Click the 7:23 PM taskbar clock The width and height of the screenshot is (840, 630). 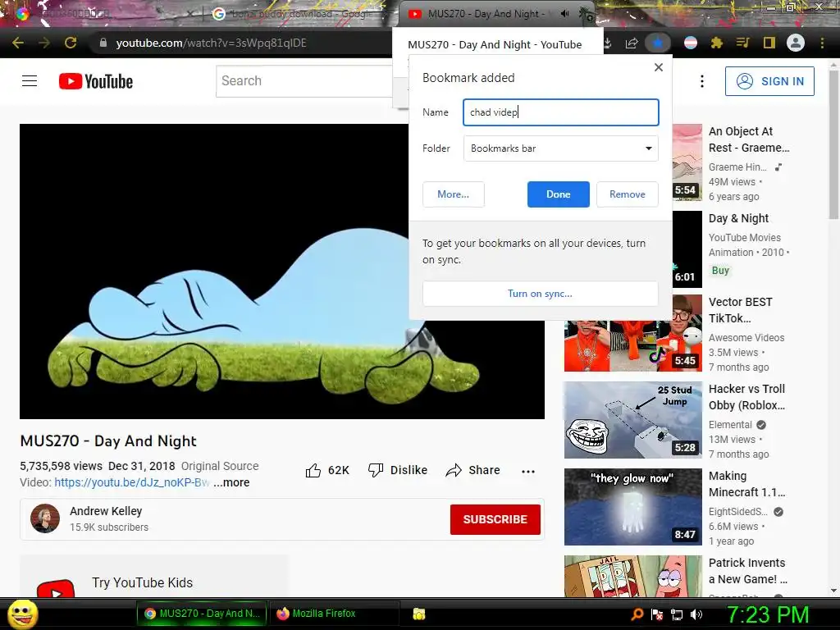coord(767,614)
